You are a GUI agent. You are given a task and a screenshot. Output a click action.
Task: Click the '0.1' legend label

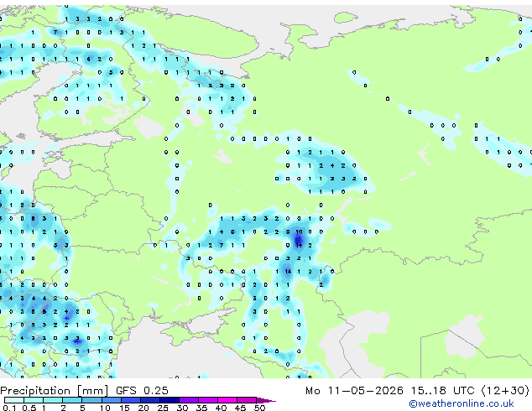(x=9, y=408)
